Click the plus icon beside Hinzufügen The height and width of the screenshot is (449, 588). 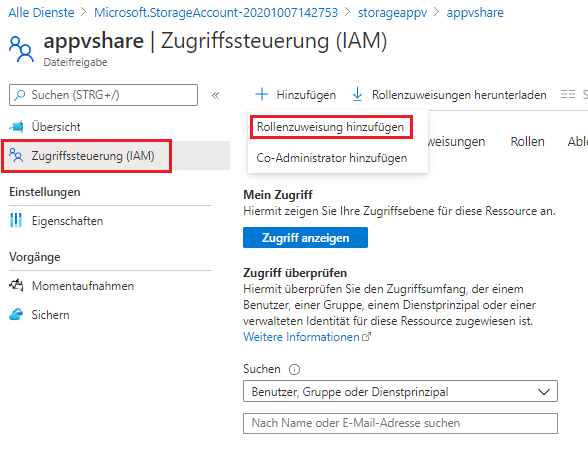(x=262, y=95)
